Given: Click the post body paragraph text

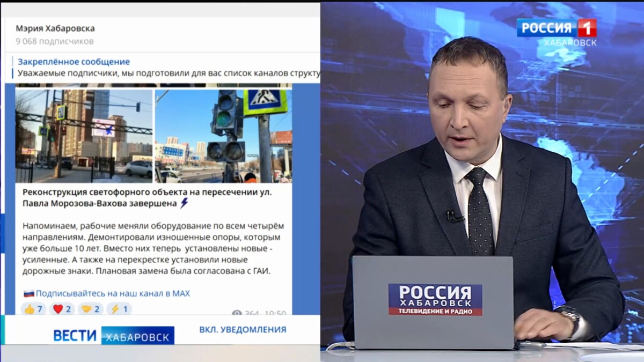Looking at the screenshot, I should click(x=153, y=248).
